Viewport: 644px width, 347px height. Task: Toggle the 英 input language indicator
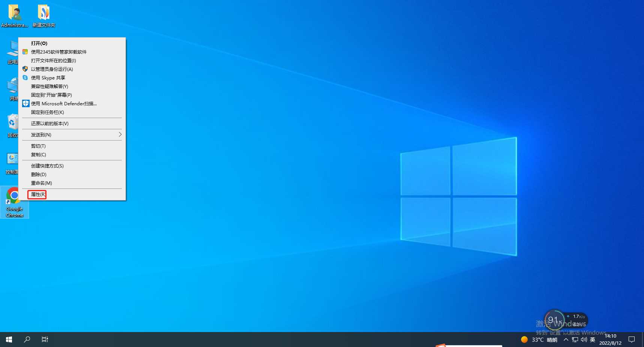(x=593, y=340)
